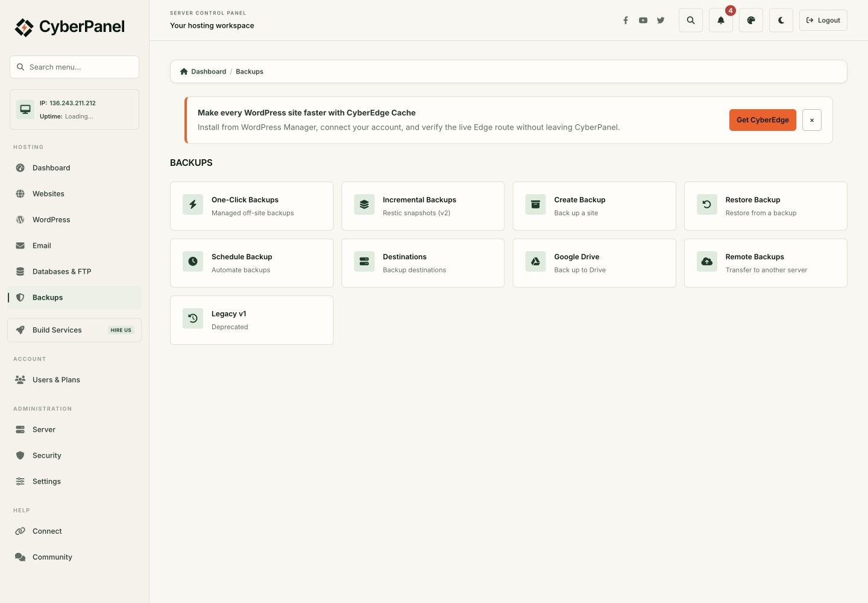Click the Dashboard breadcrumb link
Viewport: 868px width, 603px height.
coord(209,71)
